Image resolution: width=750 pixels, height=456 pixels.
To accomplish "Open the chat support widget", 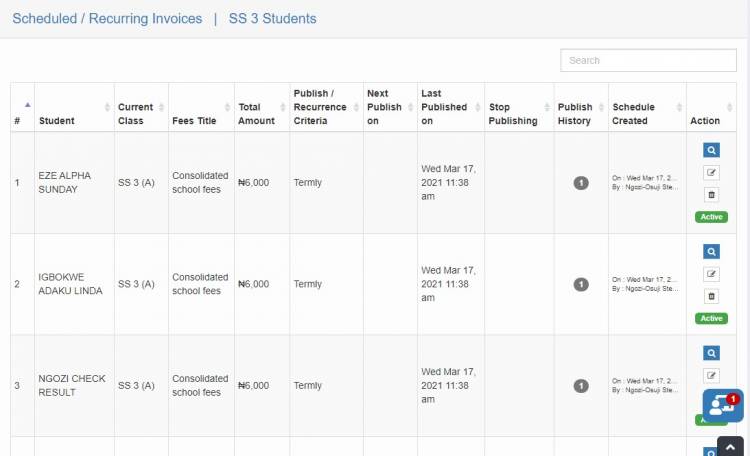I will [x=722, y=406].
